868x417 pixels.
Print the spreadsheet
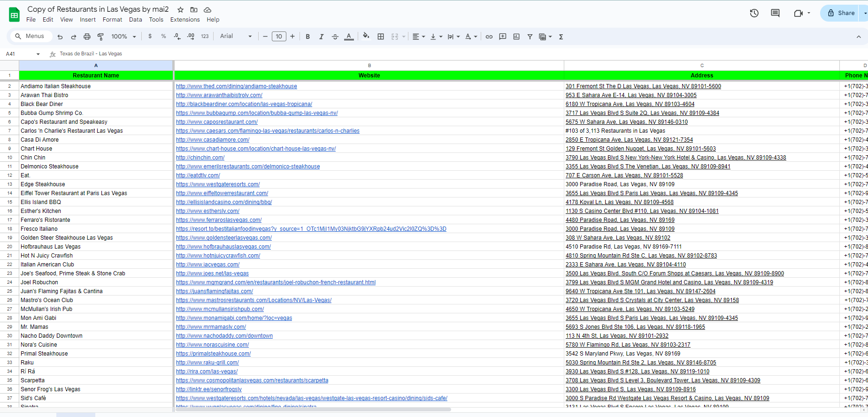(87, 37)
